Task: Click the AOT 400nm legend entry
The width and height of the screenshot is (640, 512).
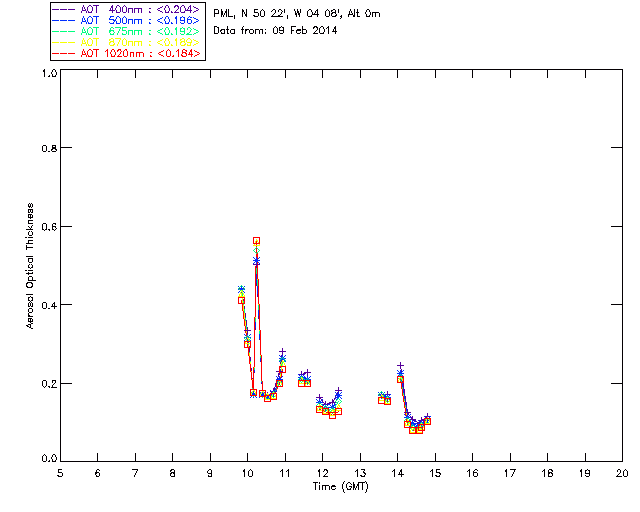Action: [127, 9]
